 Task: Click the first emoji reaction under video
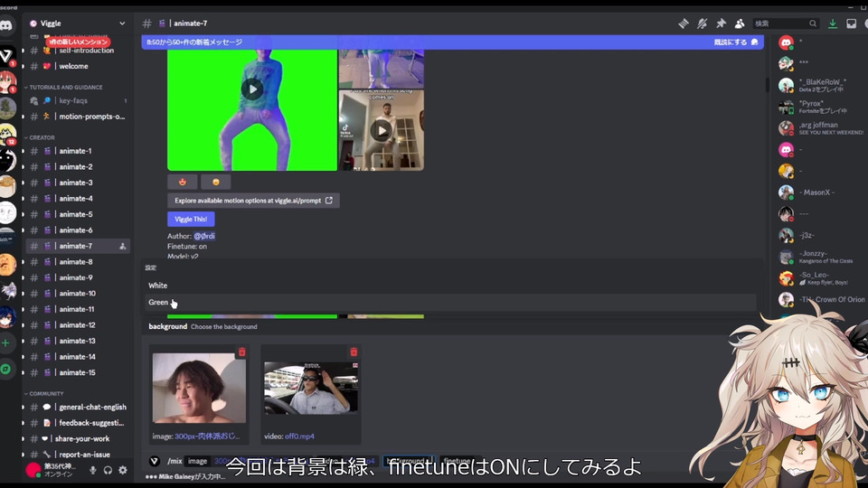[x=182, y=182]
